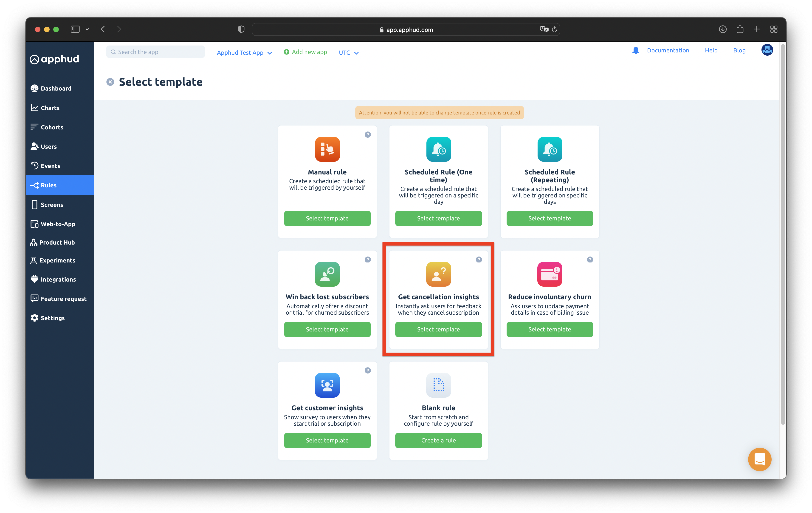Open Charts in the sidebar
The height and width of the screenshot is (513, 812).
click(50, 108)
